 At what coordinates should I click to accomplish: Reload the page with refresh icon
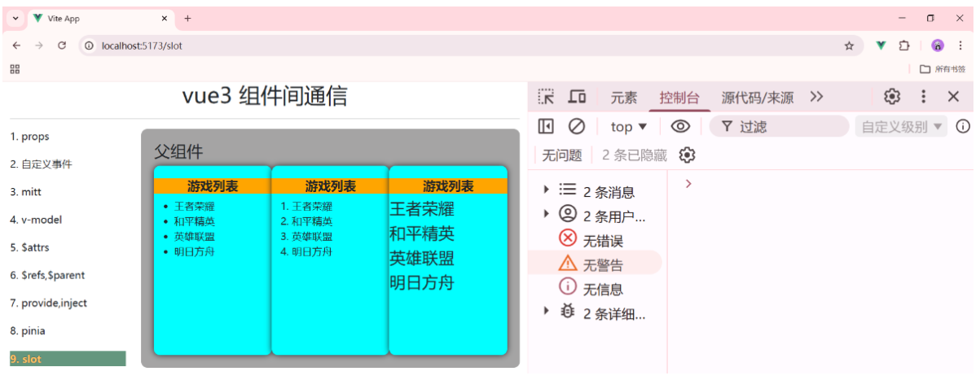62,46
